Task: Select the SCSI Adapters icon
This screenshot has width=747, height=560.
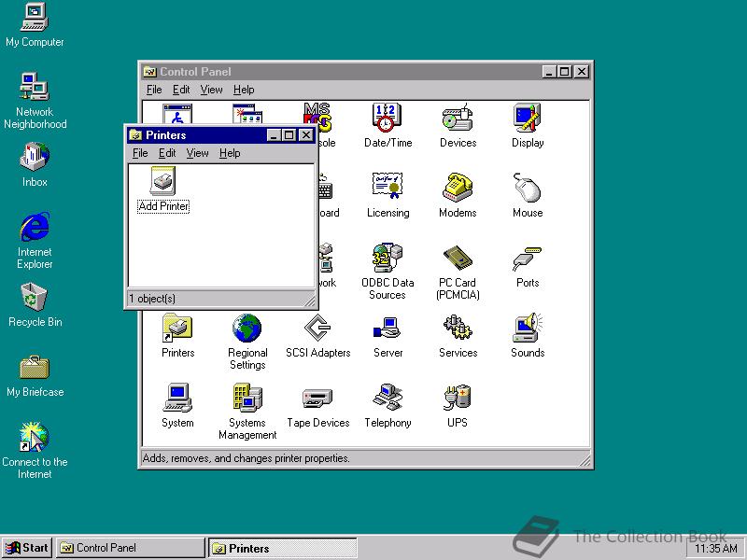Action: 317,335
